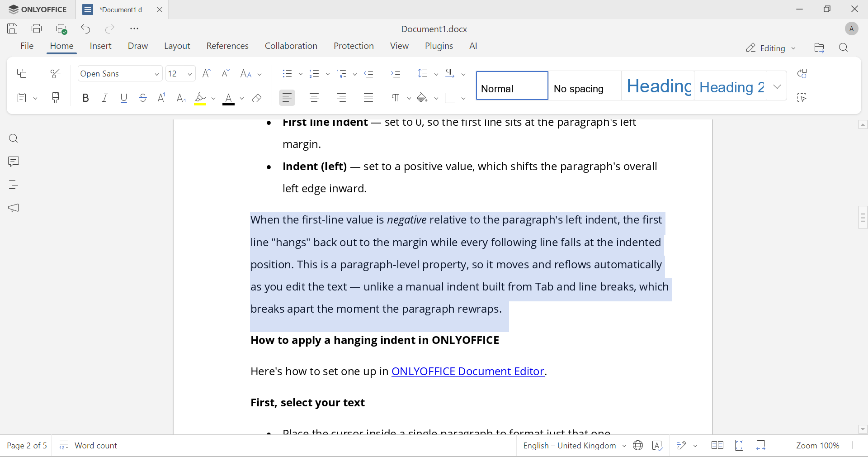Screen dimensions: 868x457
Task: Open the Editing mode dropdown
Action: coord(771,48)
